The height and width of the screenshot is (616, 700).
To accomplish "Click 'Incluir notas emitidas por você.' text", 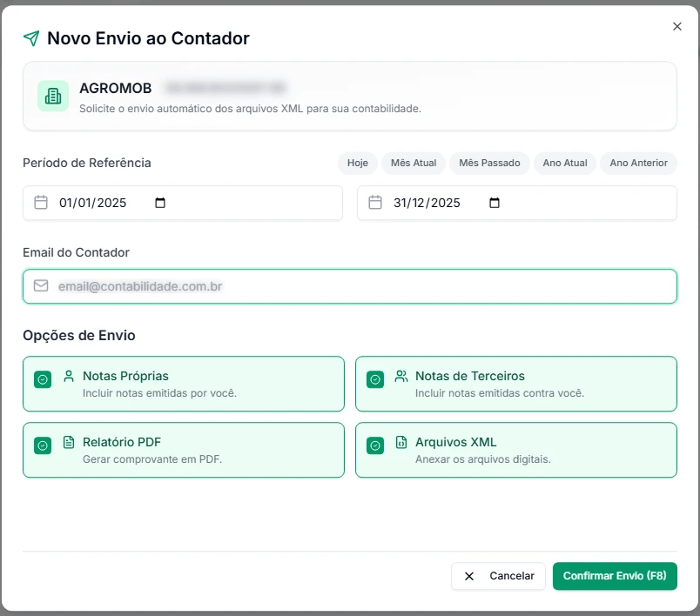I will coord(160,393).
